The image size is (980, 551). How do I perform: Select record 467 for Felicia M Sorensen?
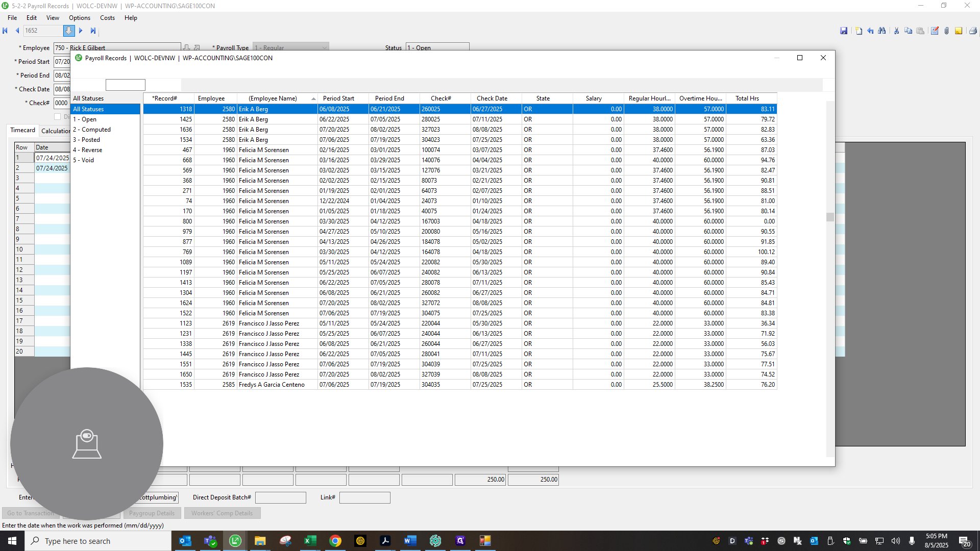(460, 150)
